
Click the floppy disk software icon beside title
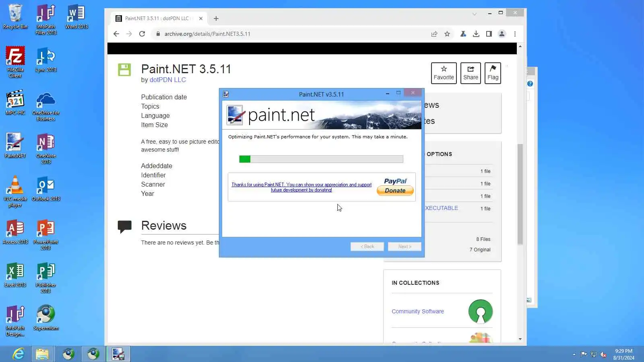point(124,70)
